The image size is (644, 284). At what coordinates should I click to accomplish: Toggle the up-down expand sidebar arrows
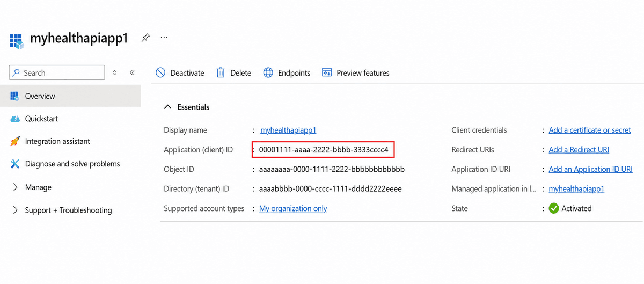pyautogui.click(x=114, y=72)
